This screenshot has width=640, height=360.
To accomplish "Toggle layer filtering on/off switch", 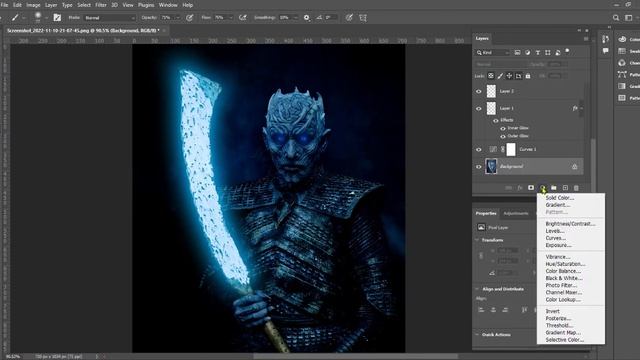I will click(x=567, y=51).
